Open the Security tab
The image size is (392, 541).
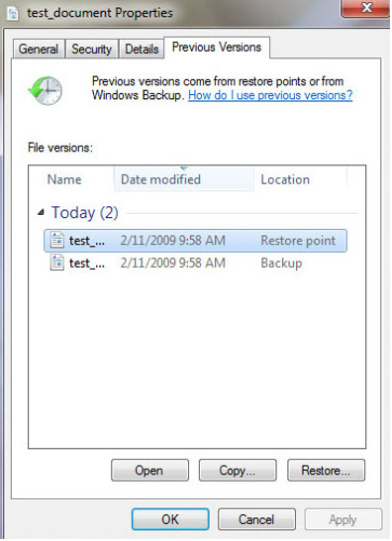tap(92, 49)
